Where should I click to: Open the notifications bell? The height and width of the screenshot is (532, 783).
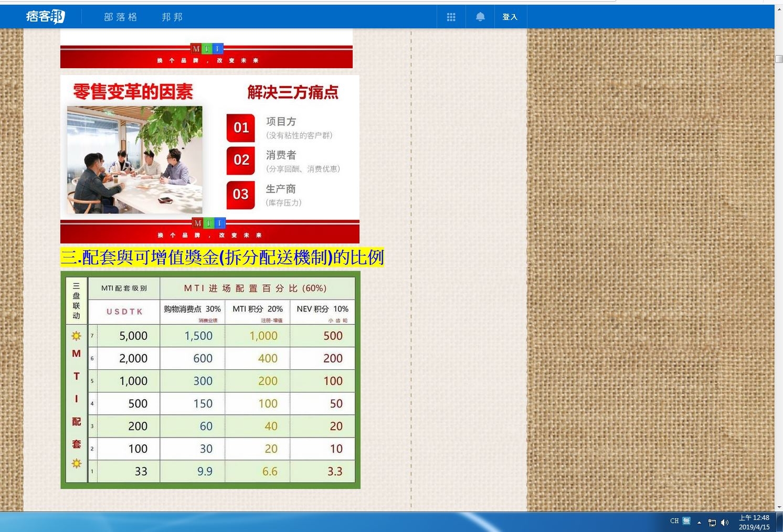click(480, 17)
